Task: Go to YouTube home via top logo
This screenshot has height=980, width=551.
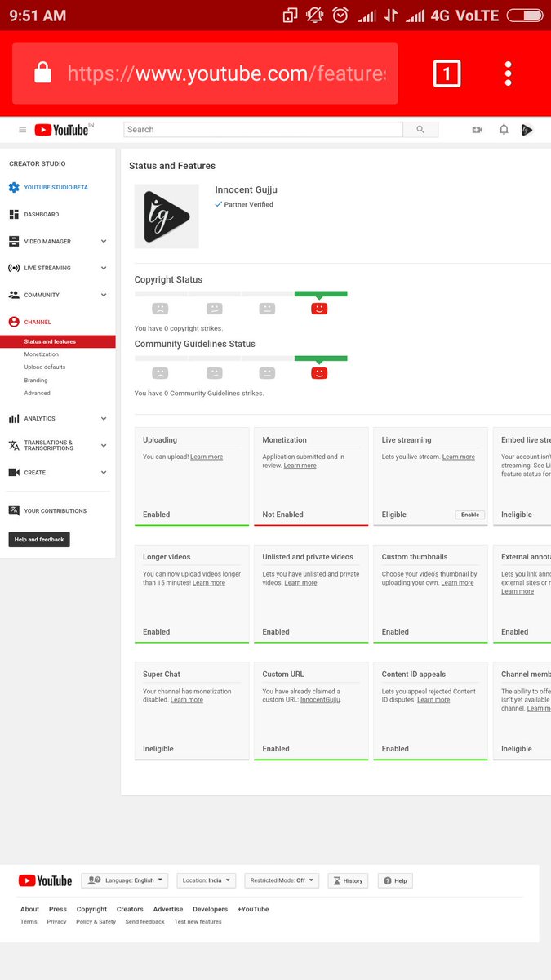Action: click(x=61, y=130)
